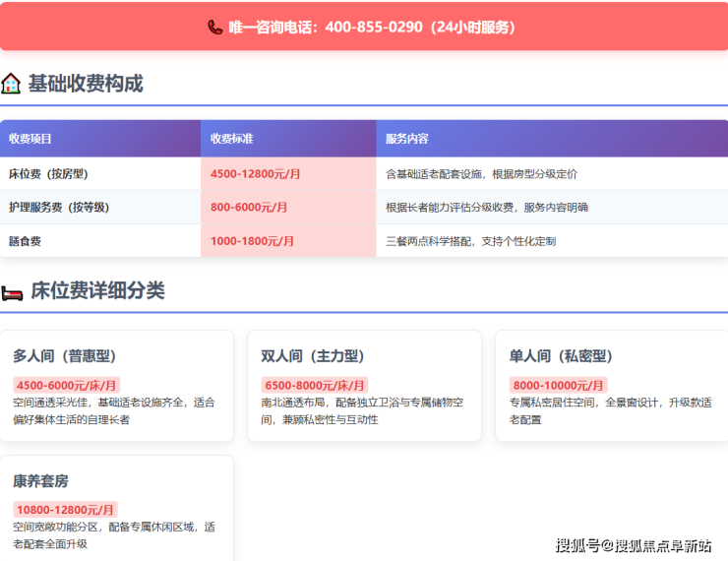Click the house icon beside 基础收费构成
The image size is (728, 561).
coord(11,84)
